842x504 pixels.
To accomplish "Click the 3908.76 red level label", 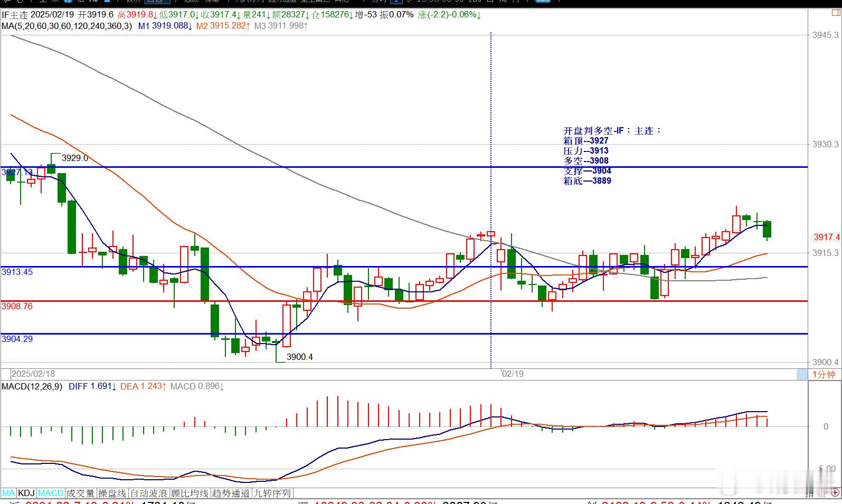I will coord(17,306).
